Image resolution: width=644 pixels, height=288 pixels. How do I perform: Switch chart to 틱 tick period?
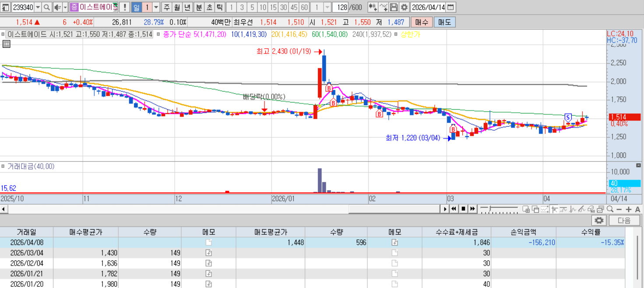[219, 7]
